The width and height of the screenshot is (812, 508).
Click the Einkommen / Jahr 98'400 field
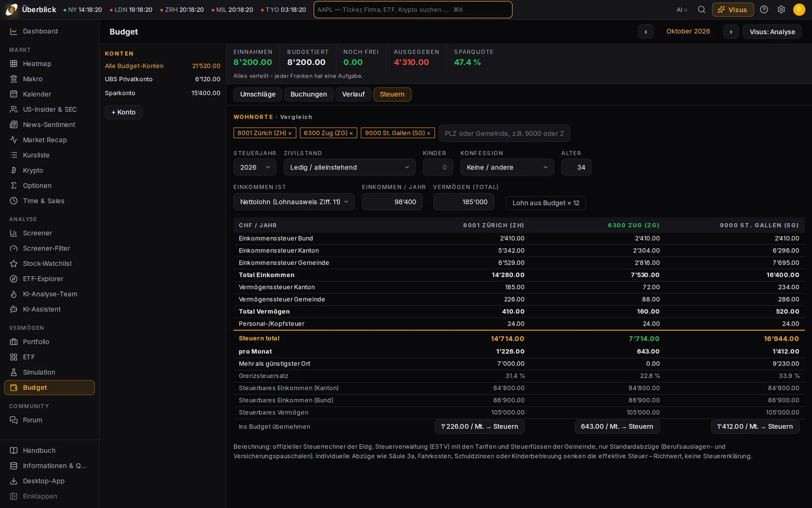392,202
